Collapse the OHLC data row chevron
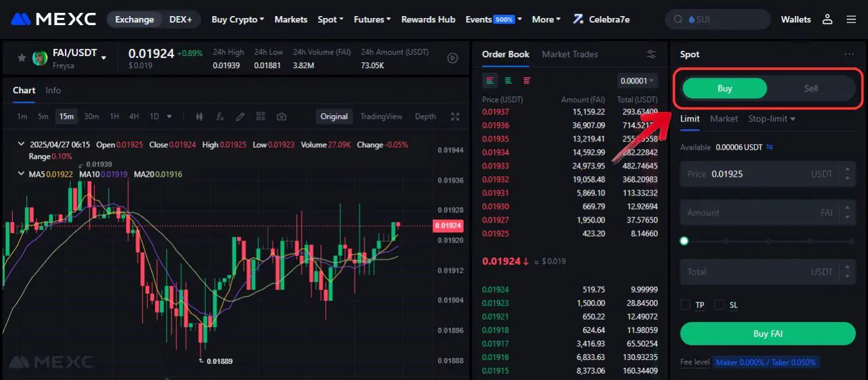 point(21,145)
